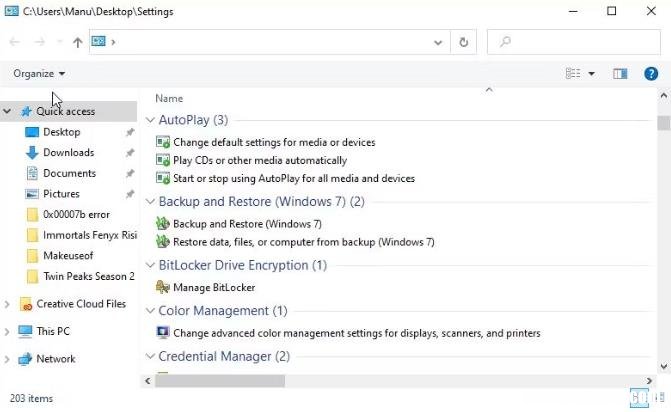This screenshot has width=671, height=412.
Task: Expand the Creative Cloud Files node
Action: pos(7,304)
